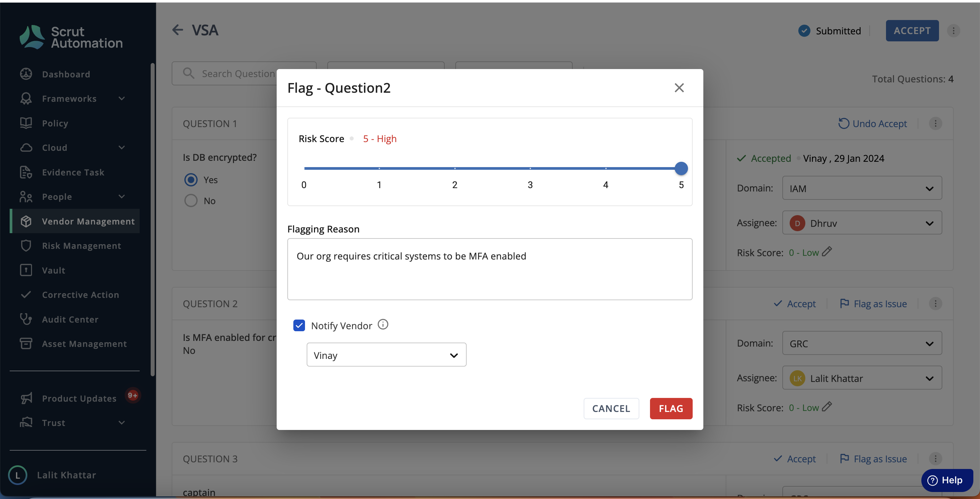Click the Search Question field

click(x=244, y=73)
